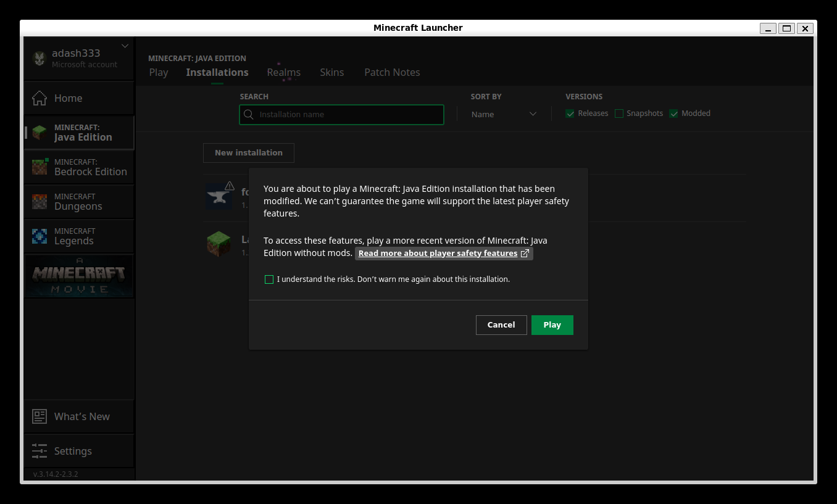Viewport: 837px width, 504px height.
Task: Check I understand the risks checkbox
Action: tap(269, 279)
